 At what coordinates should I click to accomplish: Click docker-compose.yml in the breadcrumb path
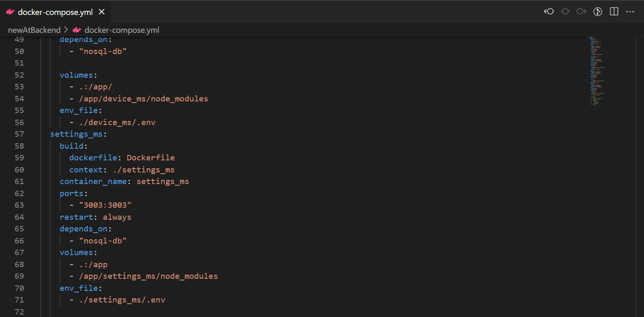(122, 30)
